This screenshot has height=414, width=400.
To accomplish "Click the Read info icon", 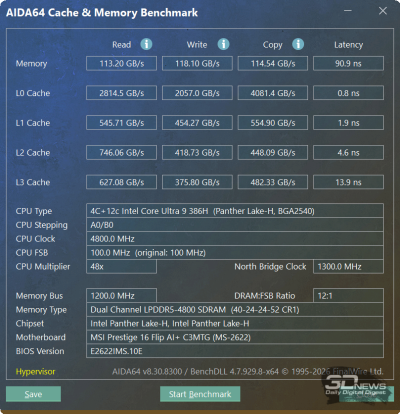I will (x=146, y=44).
